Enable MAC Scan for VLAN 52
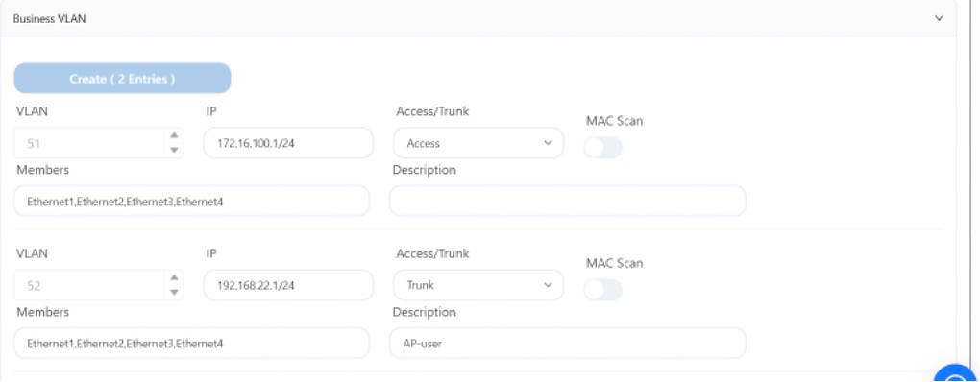Screen dimensions: 980x382 (603, 290)
